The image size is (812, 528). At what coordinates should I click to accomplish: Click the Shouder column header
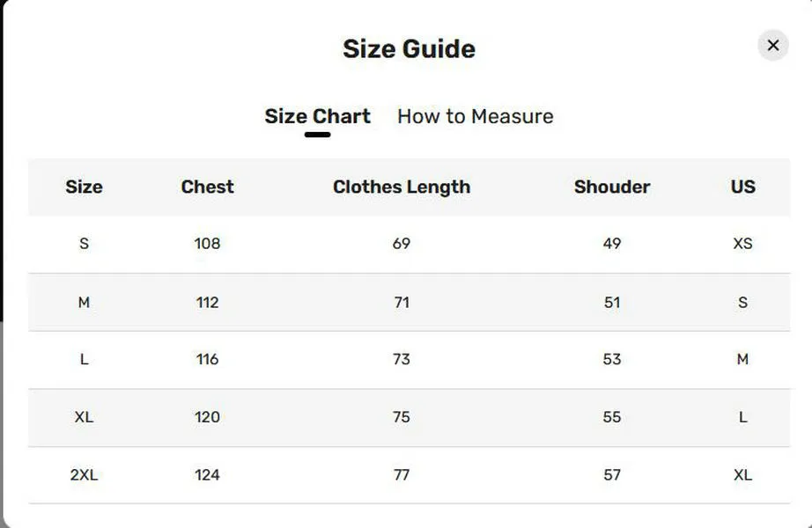(612, 187)
